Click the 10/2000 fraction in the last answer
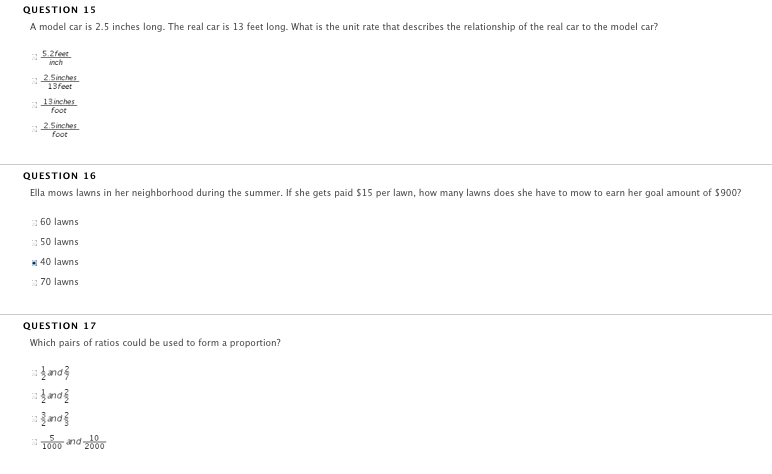772x474 pixels. pos(95,442)
